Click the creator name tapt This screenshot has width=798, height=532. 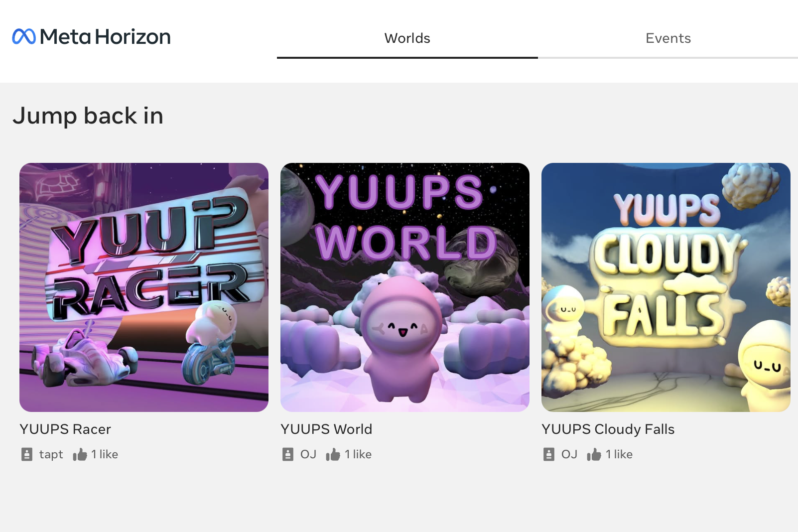coord(51,455)
